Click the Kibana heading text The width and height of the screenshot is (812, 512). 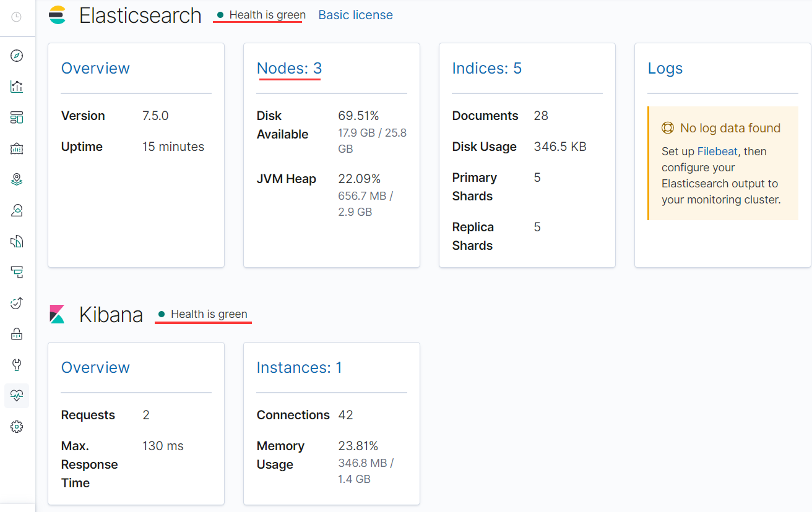coord(111,315)
